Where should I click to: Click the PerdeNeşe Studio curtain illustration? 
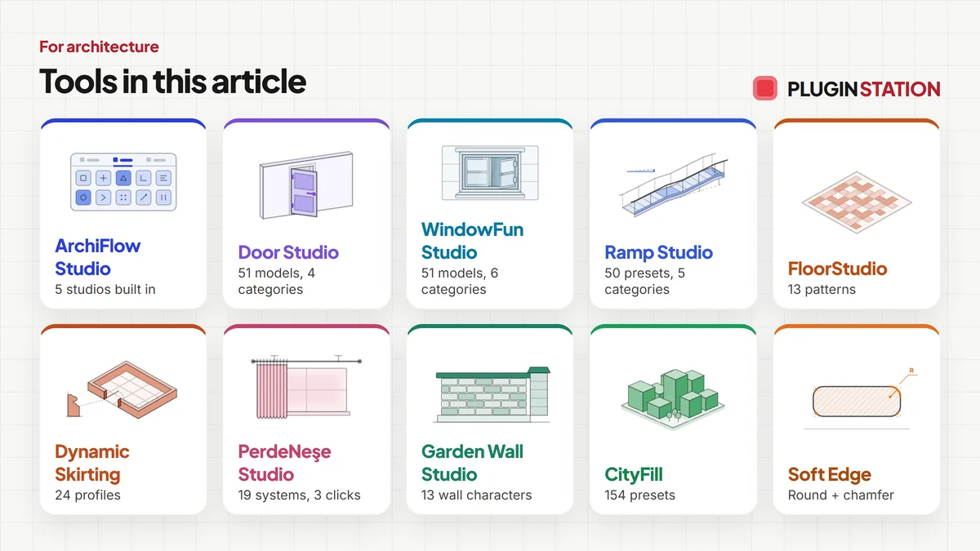click(306, 387)
